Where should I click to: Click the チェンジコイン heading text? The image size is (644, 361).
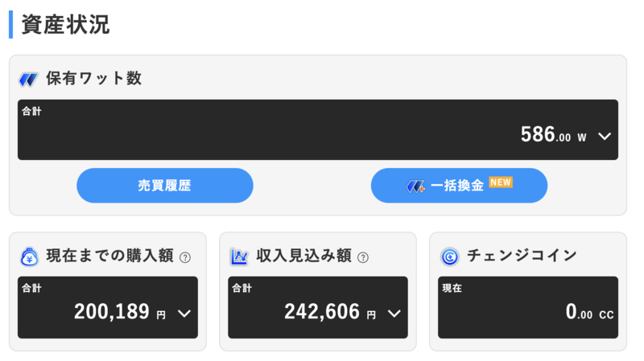(522, 256)
